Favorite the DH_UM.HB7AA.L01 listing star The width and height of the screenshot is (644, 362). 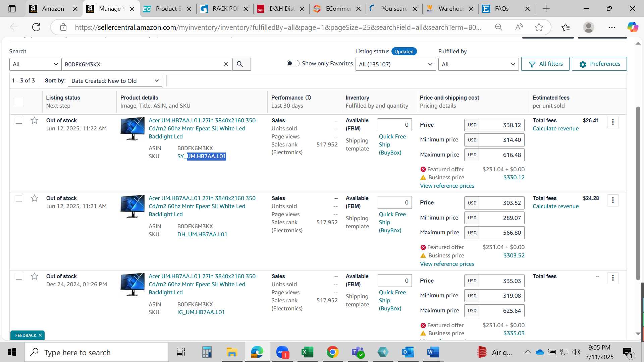click(x=34, y=198)
